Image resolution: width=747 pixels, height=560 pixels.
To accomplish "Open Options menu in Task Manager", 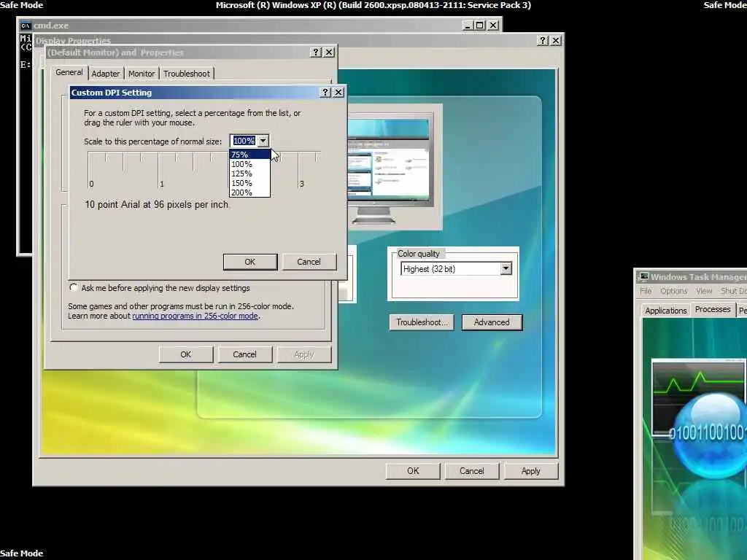I will click(x=673, y=291).
